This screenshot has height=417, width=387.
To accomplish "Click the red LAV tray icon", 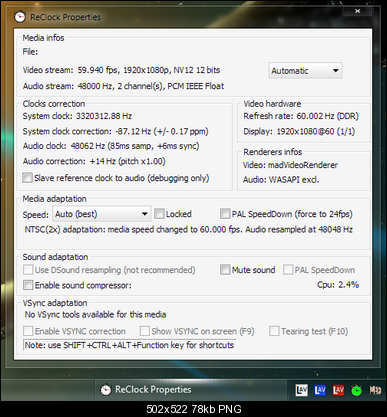I will point(338,390).
